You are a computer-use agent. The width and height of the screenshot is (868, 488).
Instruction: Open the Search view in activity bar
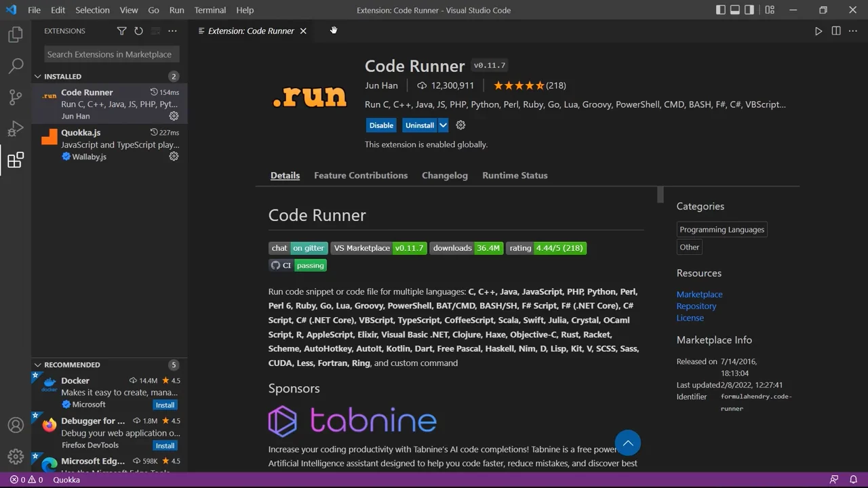click(16, 66)
